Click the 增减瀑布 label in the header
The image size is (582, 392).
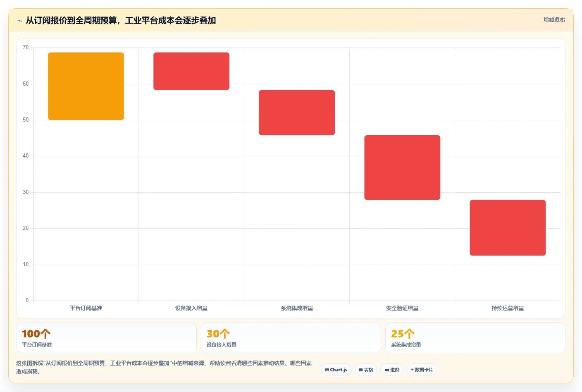click(554, 20)
